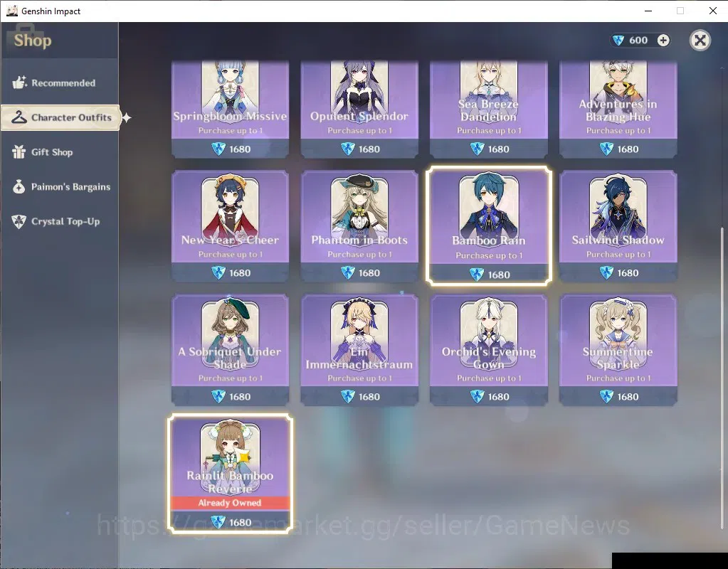Click the 1680 price under Springbloom Missive
This screenshot has height=569, width=728.
(x=240, y=149)
